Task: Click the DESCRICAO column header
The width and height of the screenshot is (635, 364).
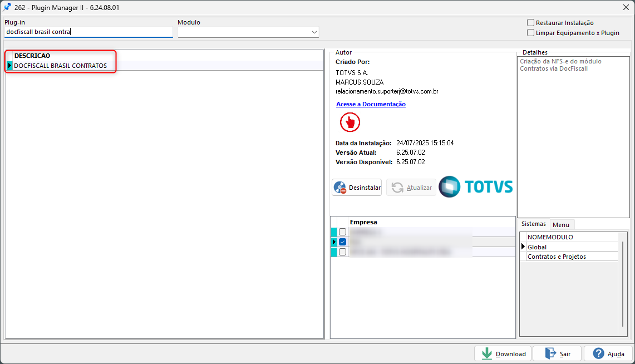Action: 32,56
